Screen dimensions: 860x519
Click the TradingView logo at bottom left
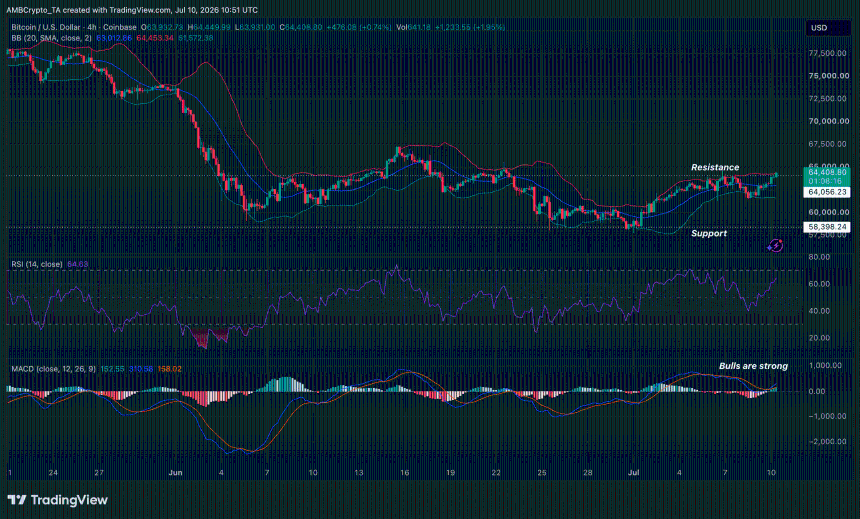pos(57,500)
